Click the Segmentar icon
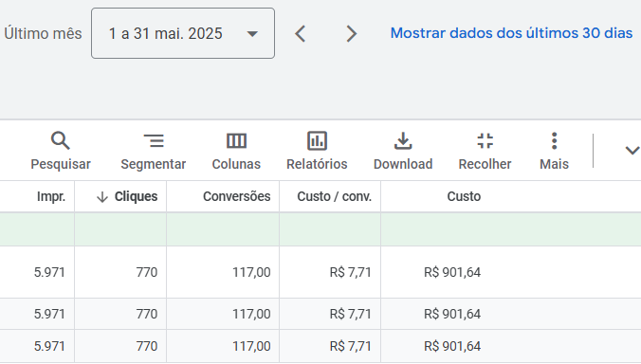Viewport: 641px width, 364px height. pyautogui.click(x=154, y=141)
